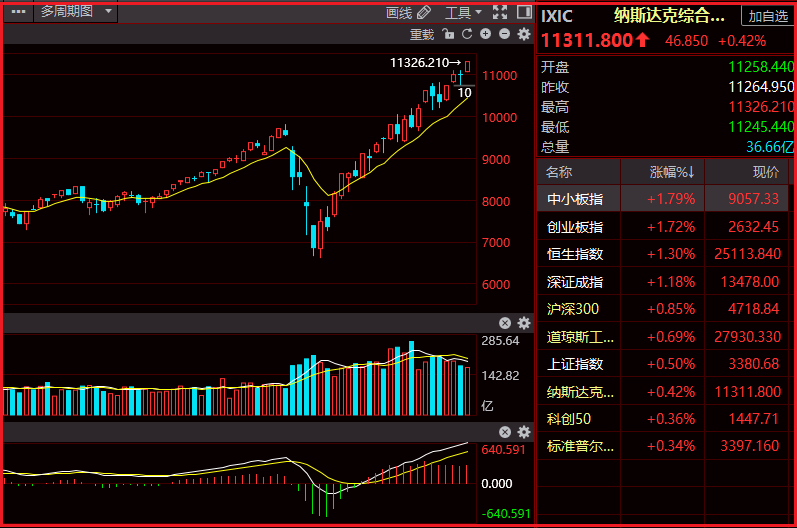Click 昨收 value 11264.950
797x528 pixels.
coord(761,87)
